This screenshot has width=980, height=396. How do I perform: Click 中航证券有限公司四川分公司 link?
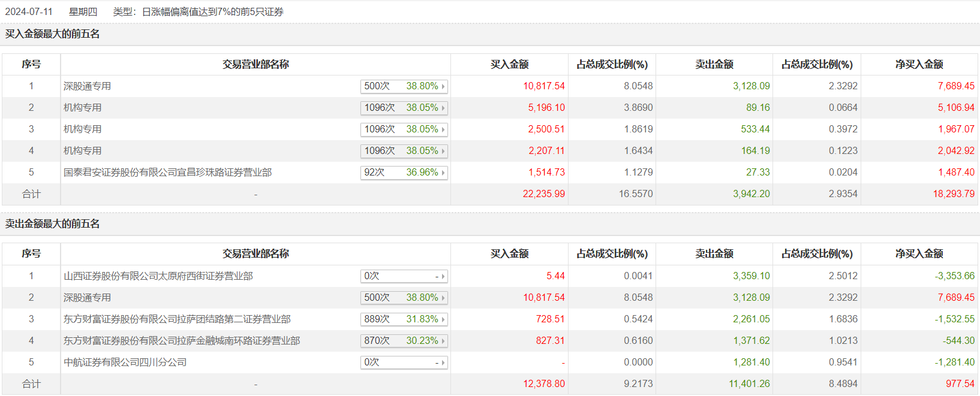point(125,362)
